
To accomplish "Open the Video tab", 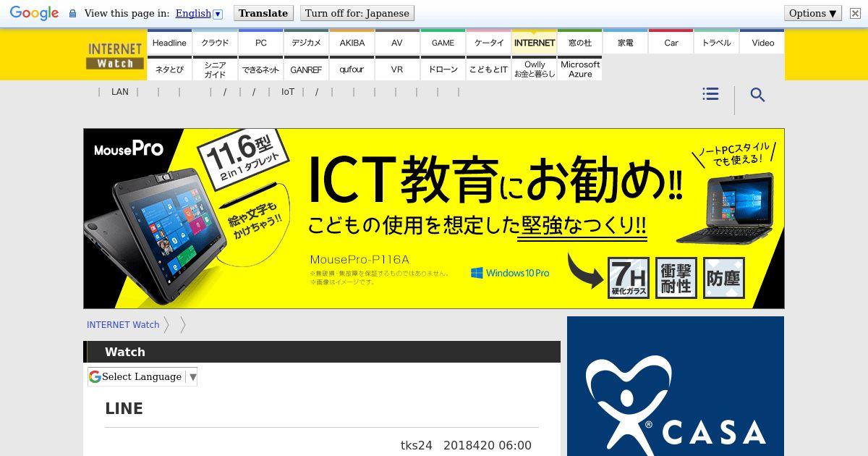I will click(x=763, y=43).
